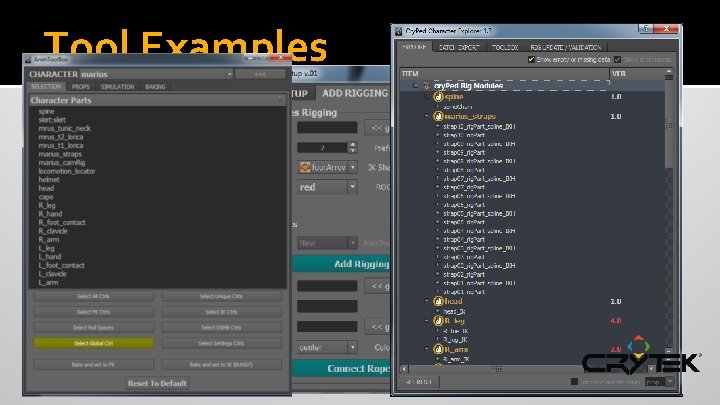Click the spine module icon in the Character Explorer
The width and height of the screenshot is (720, 405).
click(439, 97)
